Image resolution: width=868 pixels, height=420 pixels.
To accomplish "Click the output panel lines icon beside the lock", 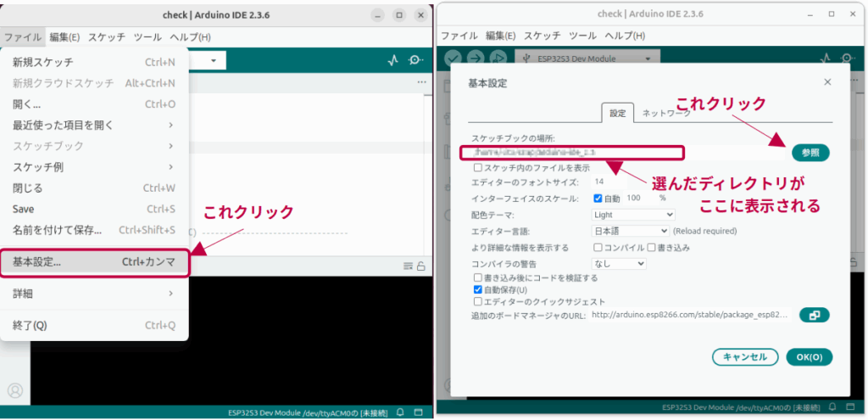I will click(x=408, y=266).
